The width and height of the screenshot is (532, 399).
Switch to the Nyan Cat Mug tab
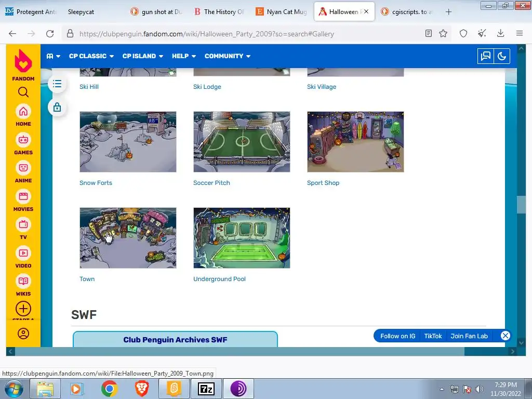(282, 12)
